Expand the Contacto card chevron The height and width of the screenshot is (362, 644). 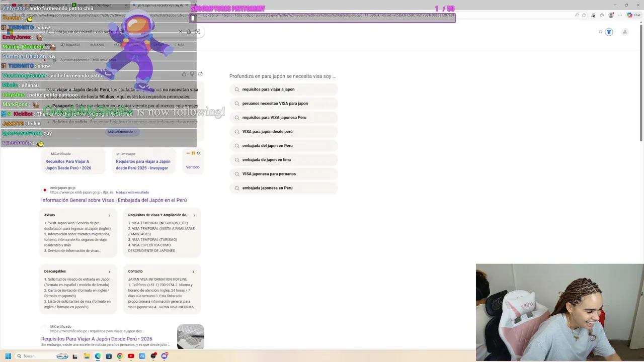(194, 271)
